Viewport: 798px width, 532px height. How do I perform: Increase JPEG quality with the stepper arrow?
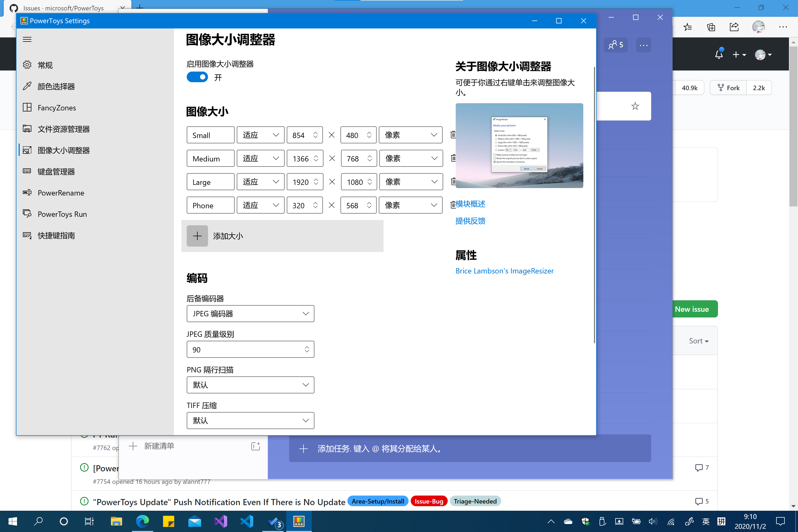(x=306, y=347)
